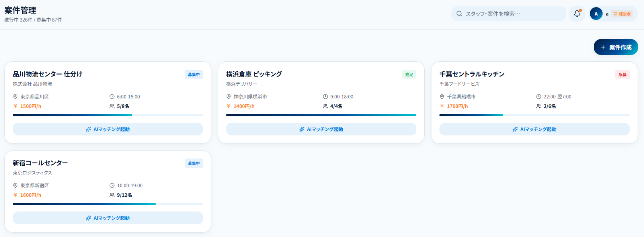Click the 急募 badge on 千葉セントラルキッチン
Image resolution: width=644 pixels, height=237 pixels.
pos(623,74)
